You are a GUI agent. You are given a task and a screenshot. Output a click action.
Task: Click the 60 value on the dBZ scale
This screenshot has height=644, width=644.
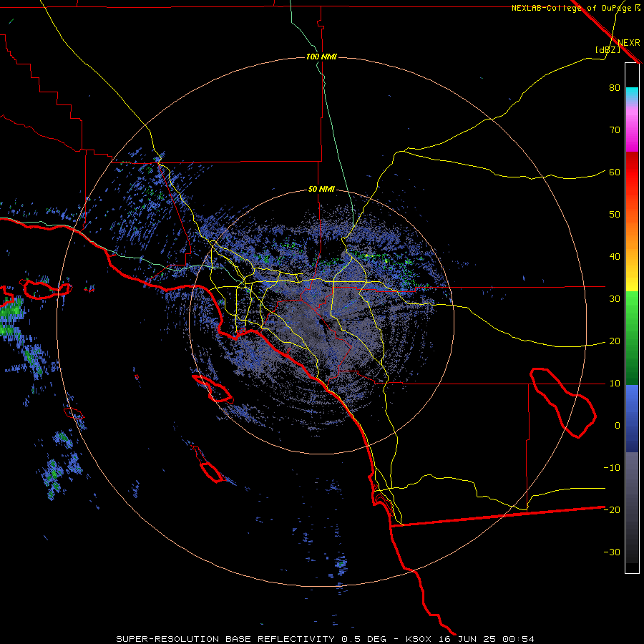point(615,172)
